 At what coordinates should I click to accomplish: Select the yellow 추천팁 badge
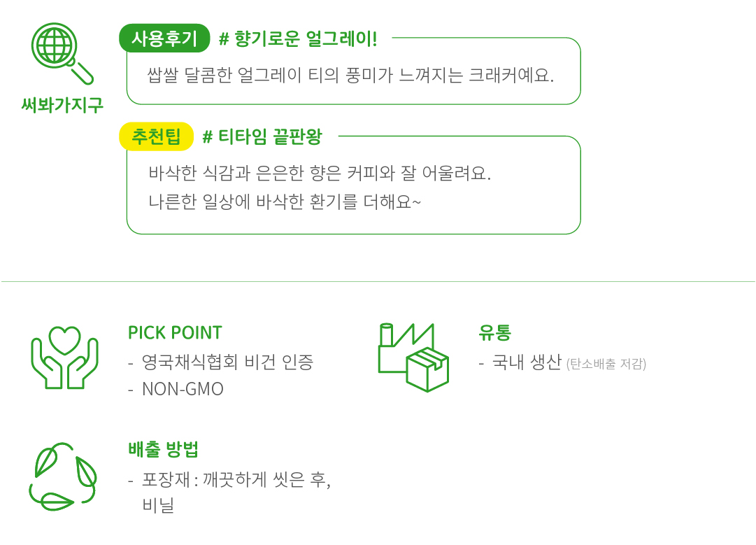pos(156,136)
